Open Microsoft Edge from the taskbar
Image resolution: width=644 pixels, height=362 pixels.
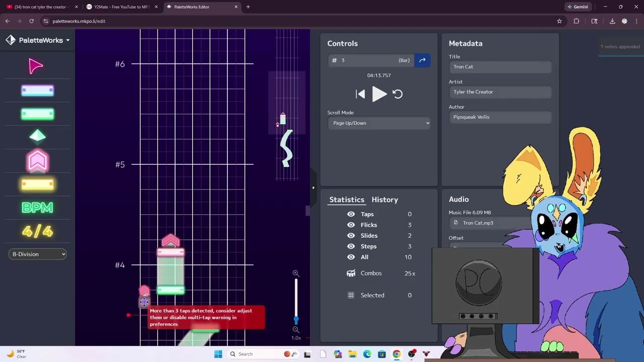click(367, 354)
